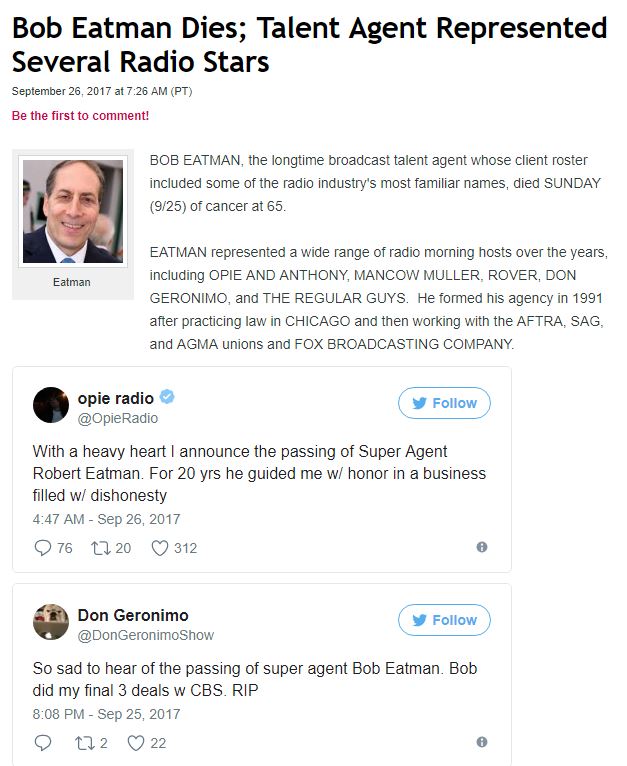Image resolution: width=627 pixels, height=766 pixels.
Task: Click opie radio profile avatar
Action: tap(51, 405)
